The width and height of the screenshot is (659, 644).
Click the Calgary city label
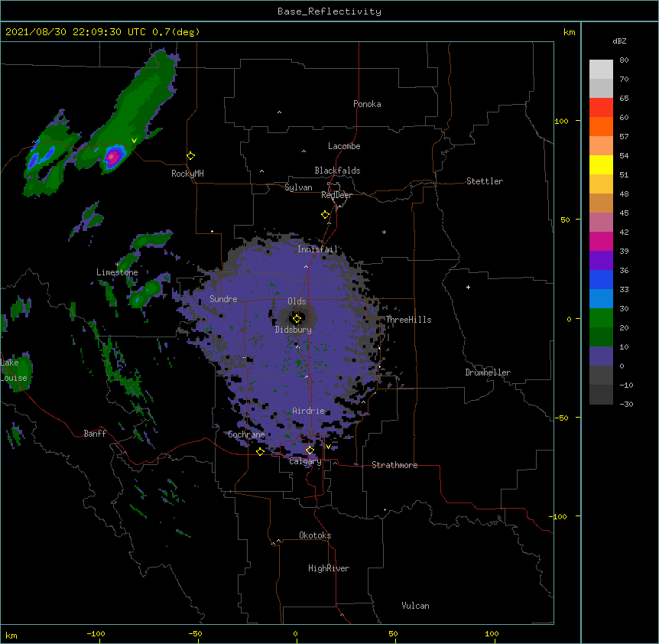(305, 461)
